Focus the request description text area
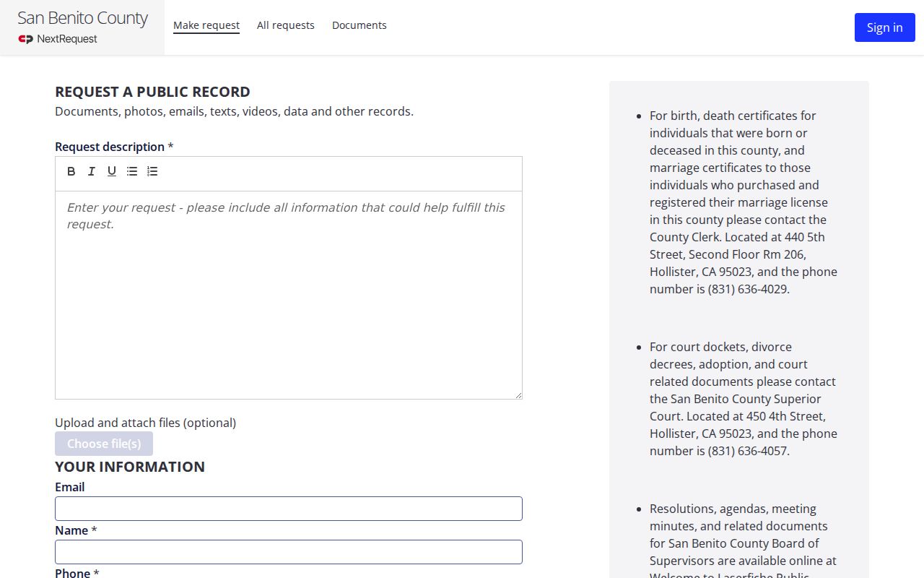The height and width of the screenshot is (578, 924). (x=289, y=295)
